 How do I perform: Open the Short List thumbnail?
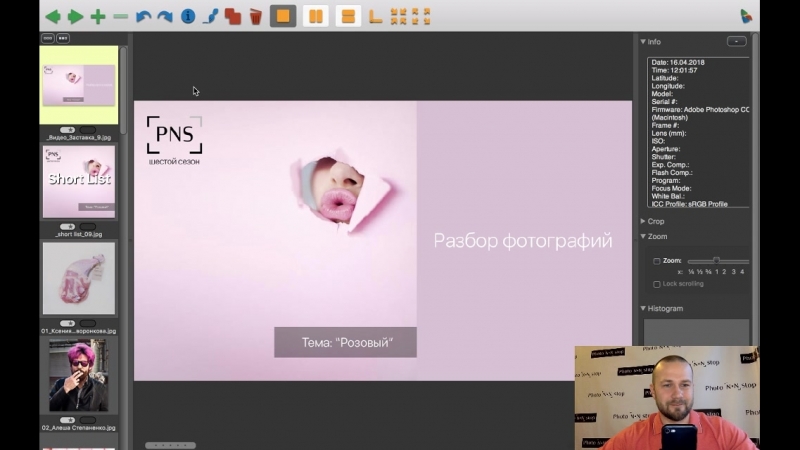79,181
